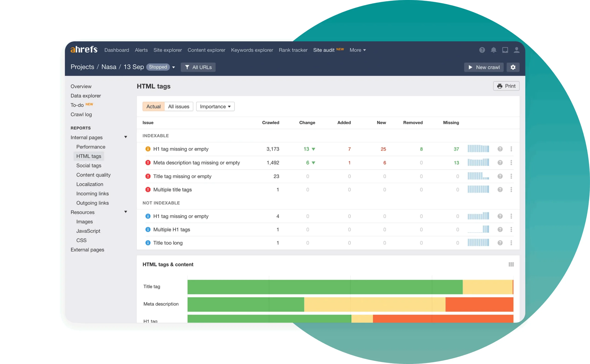Open help icon for Multiple title tags row
590x364 pixels.
500,190
